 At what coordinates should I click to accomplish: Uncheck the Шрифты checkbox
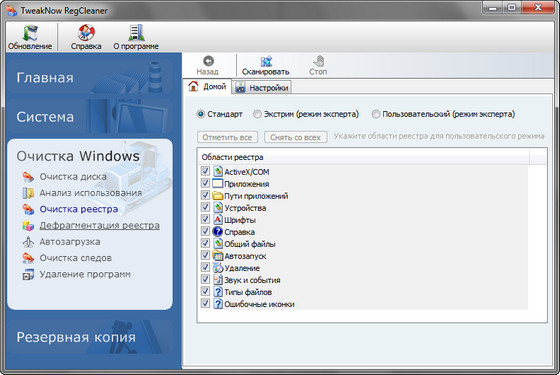[x=205, y=219]
